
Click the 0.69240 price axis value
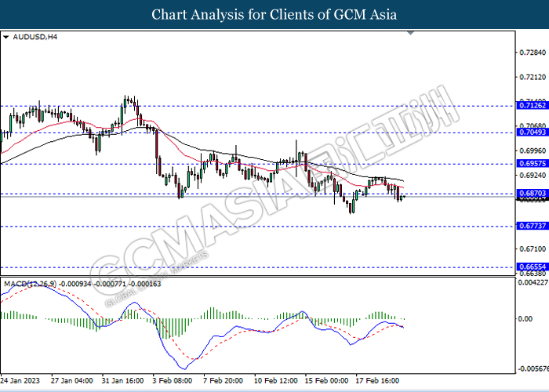pyautogui.click(x=533, y=176)
